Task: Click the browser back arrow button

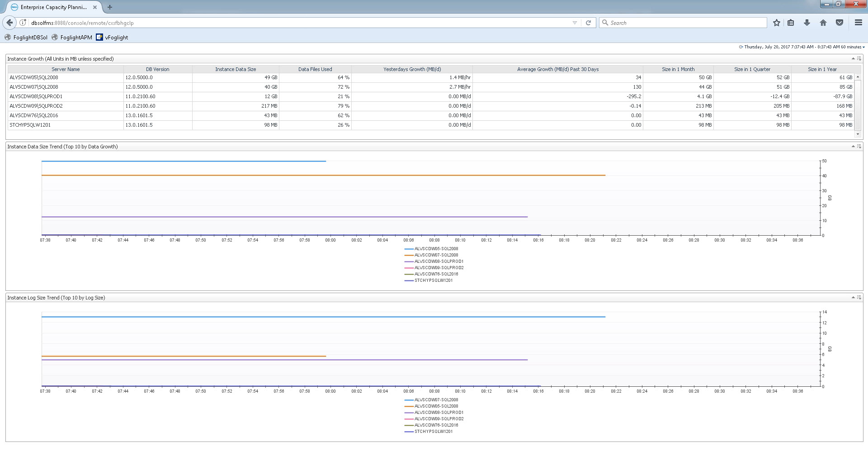Action: click(x=9, y=23)
